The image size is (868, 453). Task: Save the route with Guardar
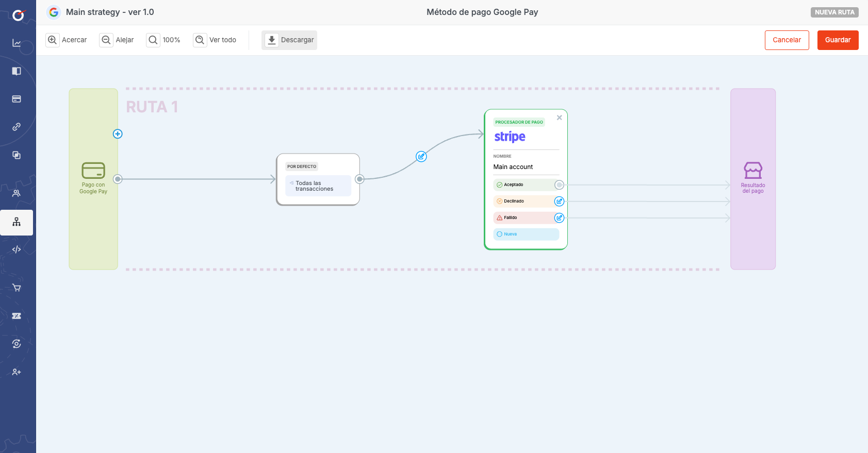[x=838, y=40]
